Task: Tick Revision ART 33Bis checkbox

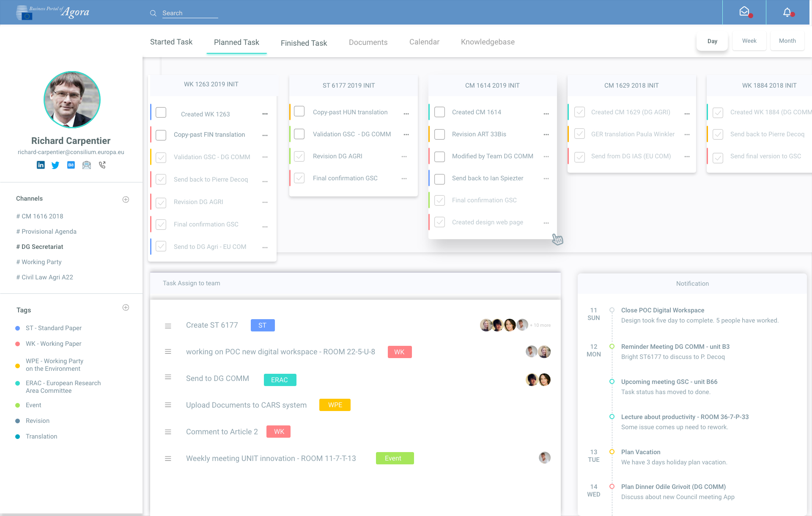Action: click(x=440, y=135)
